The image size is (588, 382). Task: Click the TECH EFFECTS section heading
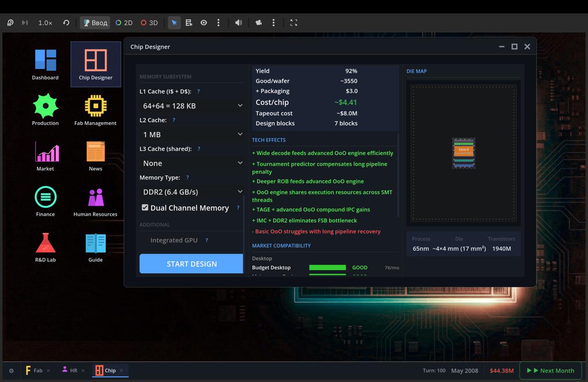pos(269,140)
